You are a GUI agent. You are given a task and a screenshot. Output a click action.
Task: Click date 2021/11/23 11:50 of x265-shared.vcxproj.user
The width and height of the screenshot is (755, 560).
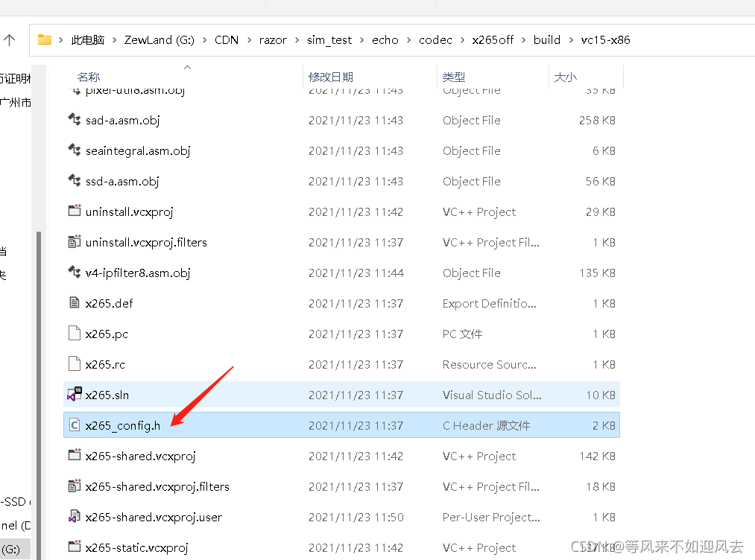coord(356,518)
